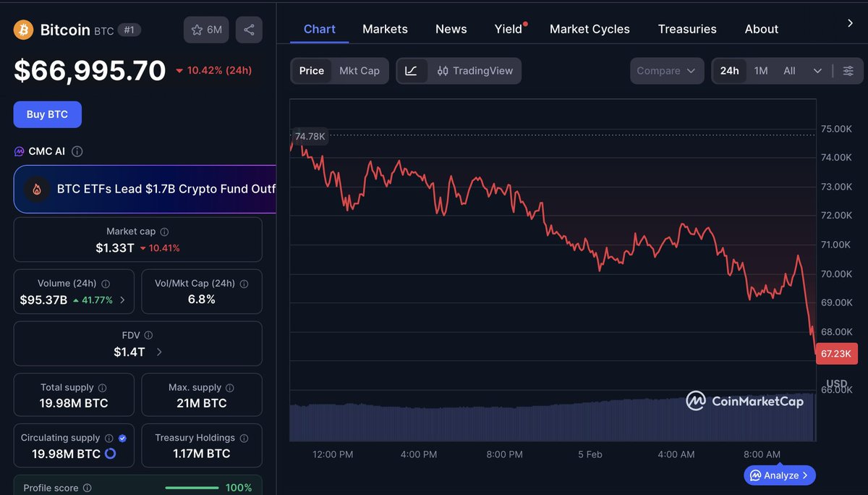Show Market cap info tooltip icon

click(x=164, y=232)
